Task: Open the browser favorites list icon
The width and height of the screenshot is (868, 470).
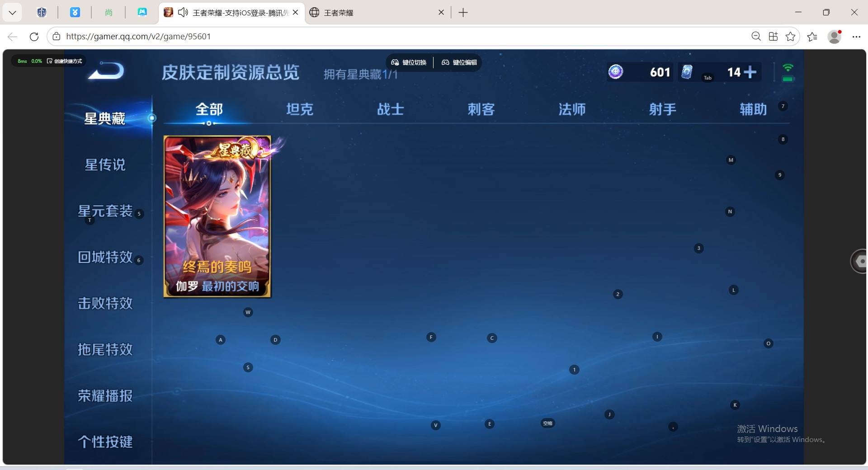Action: 812,37
